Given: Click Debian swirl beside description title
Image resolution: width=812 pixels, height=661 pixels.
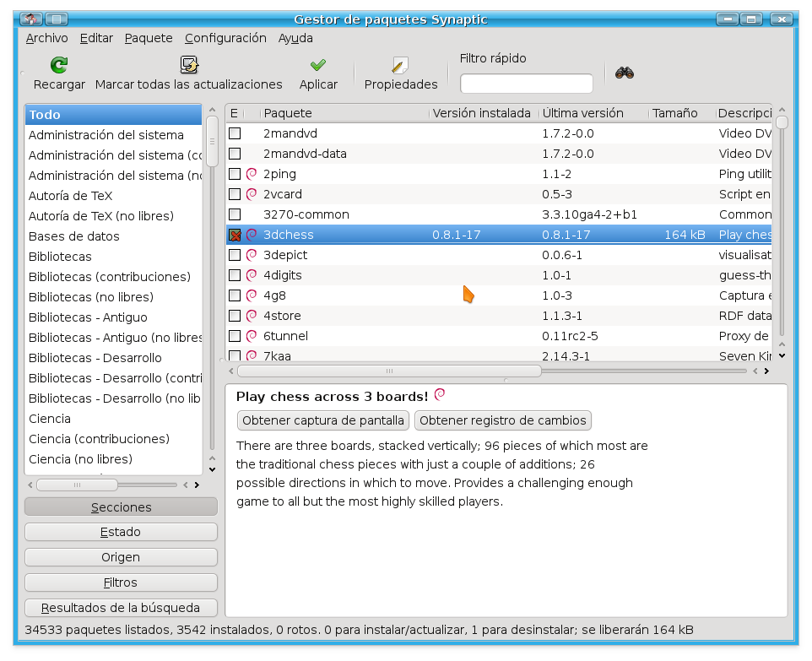Looking at the screenshot, I should click(x=440, y=395).
